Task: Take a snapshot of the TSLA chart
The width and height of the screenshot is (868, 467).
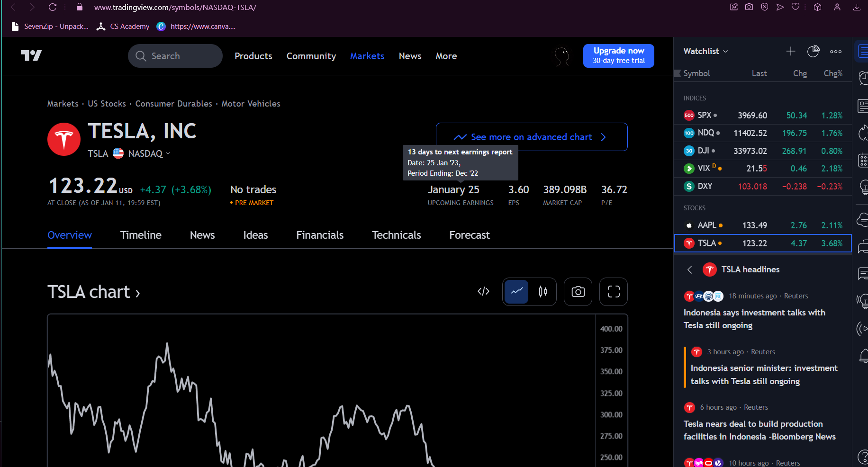Action: (x=578, y=292)
